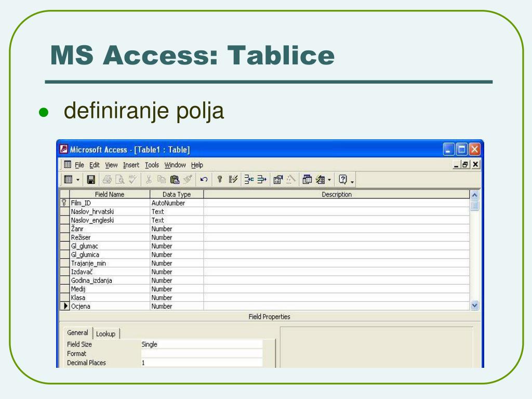Select the Film_ID field name cell

click(110, 203)
